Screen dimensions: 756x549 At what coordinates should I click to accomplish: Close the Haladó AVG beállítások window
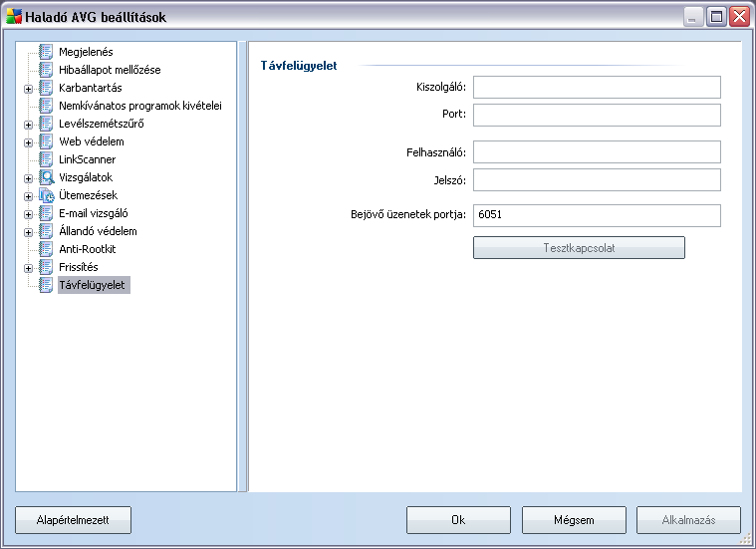(x=739, y=17)
